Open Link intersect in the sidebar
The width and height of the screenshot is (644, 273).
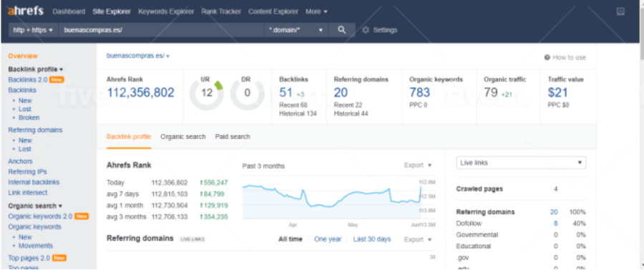click(x=27, y=193)
